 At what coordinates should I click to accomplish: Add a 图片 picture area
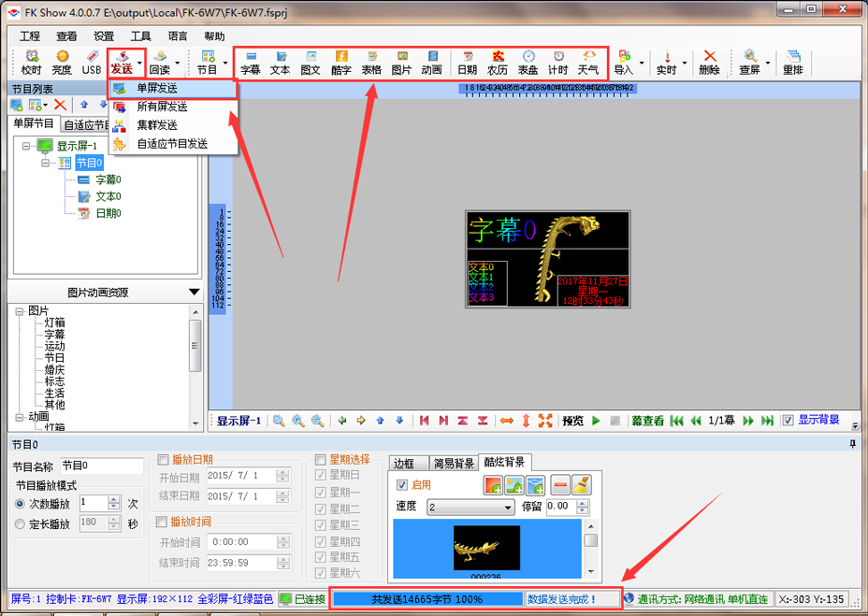tap(401, 63)
